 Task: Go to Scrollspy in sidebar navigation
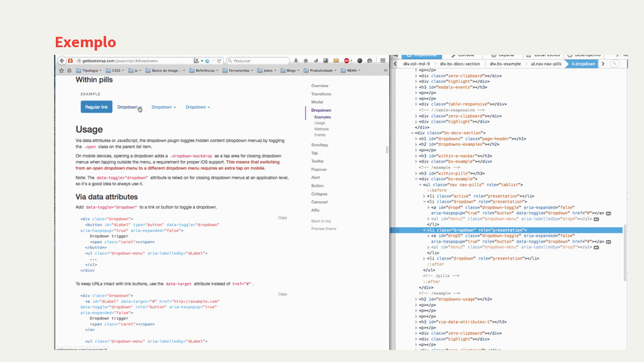point(319,145)
